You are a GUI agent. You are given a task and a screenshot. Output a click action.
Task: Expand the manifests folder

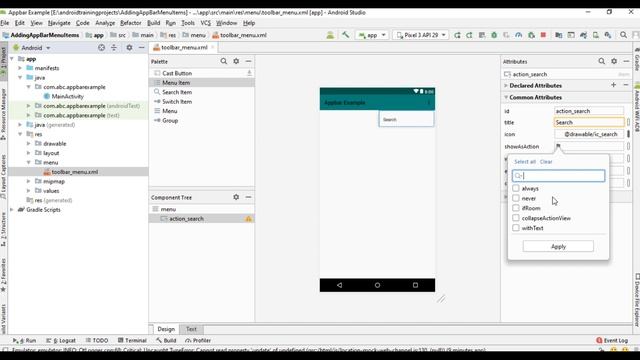[20, 68]
